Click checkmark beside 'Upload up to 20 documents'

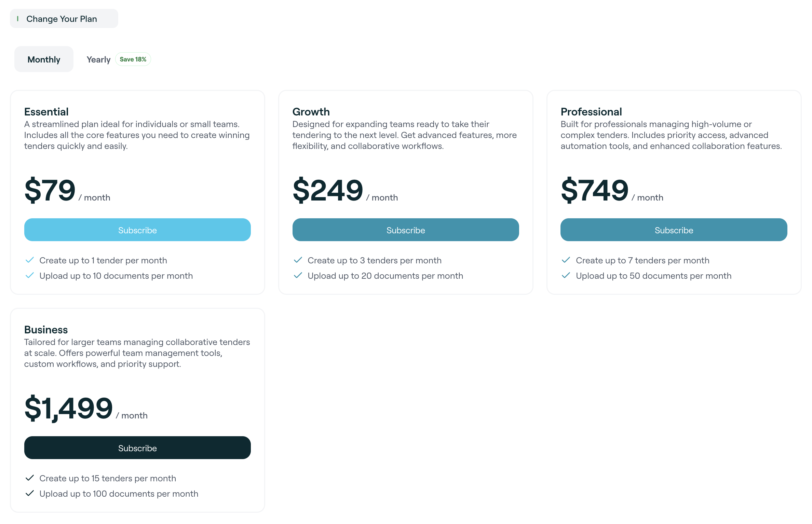pyautogui.click(x=298, y=275)
